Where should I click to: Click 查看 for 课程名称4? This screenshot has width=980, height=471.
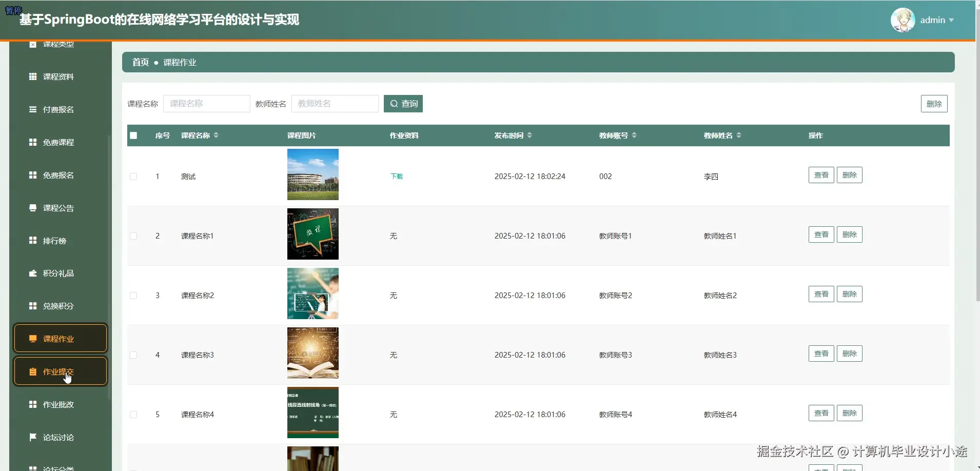pos(821,413)
